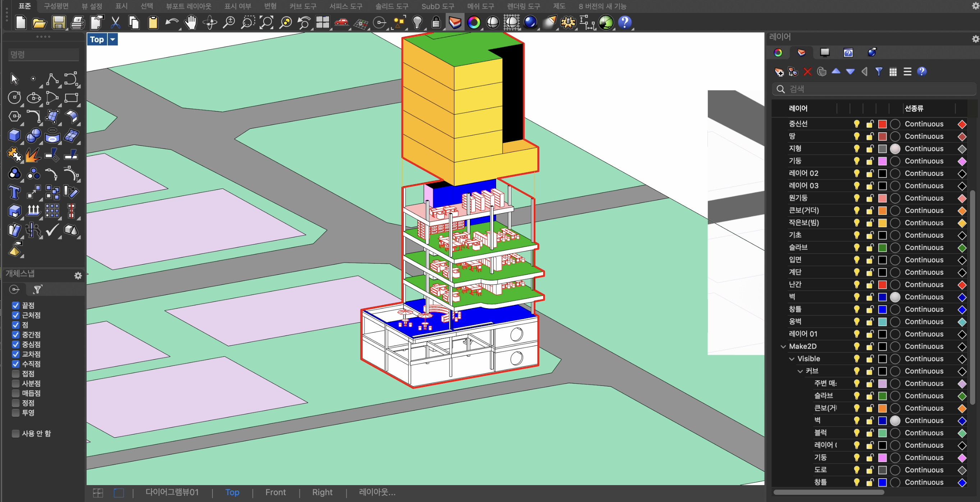Open linetype dropdown for 옹벽 layer
Screen dimensions: 980x502
(924, 321)
